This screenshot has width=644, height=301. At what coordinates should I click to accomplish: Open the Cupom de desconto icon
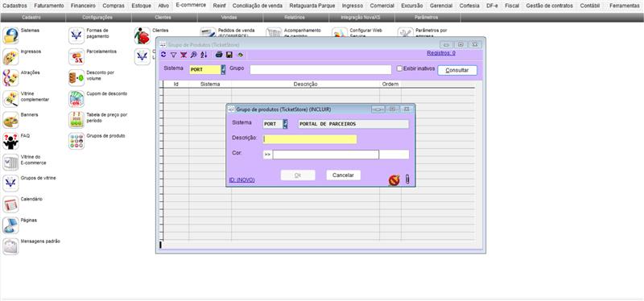coord(76,99)
